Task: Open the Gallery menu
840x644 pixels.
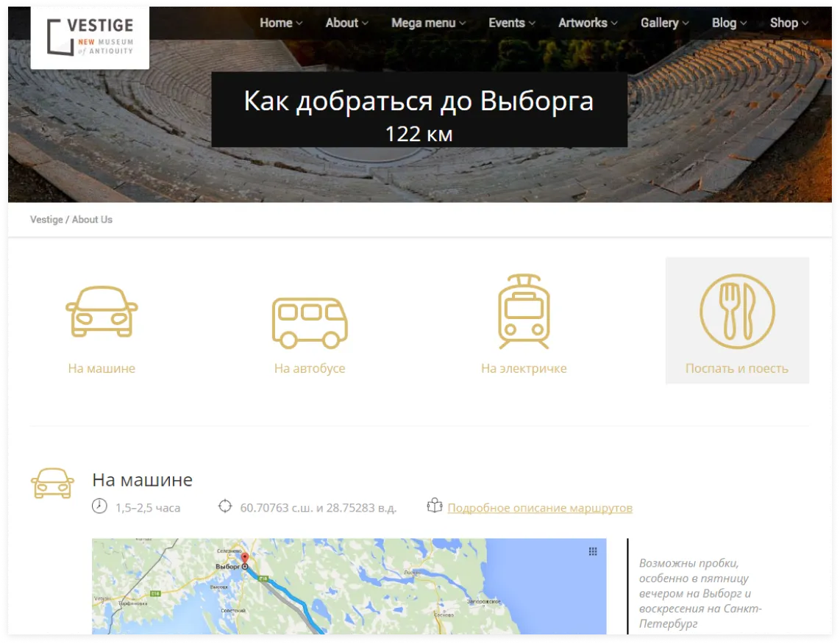Action: click(x=664, y=23)
